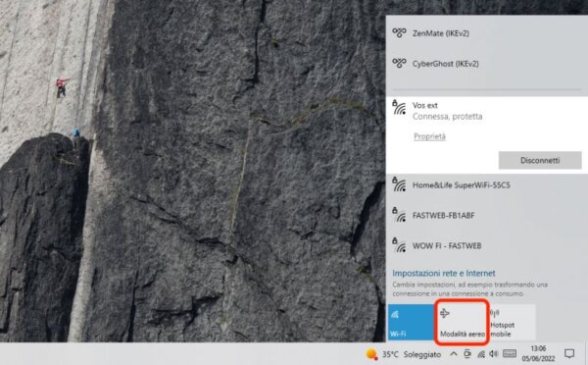Open the notification center icon

(569, 354)
